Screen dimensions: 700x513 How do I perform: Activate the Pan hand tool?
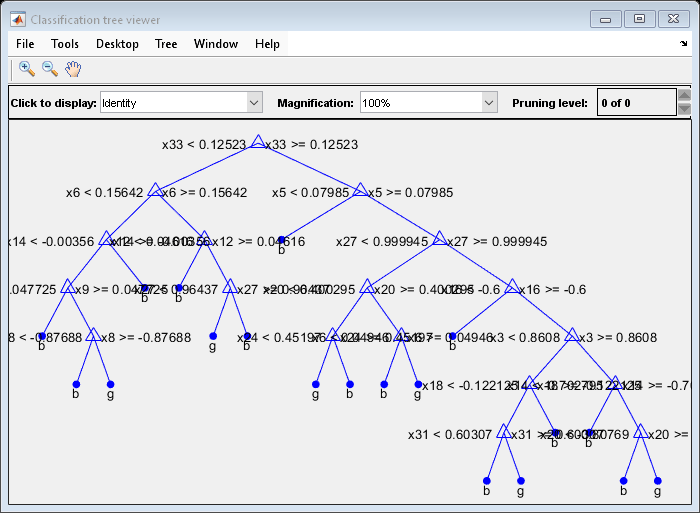tap(73, 68)
